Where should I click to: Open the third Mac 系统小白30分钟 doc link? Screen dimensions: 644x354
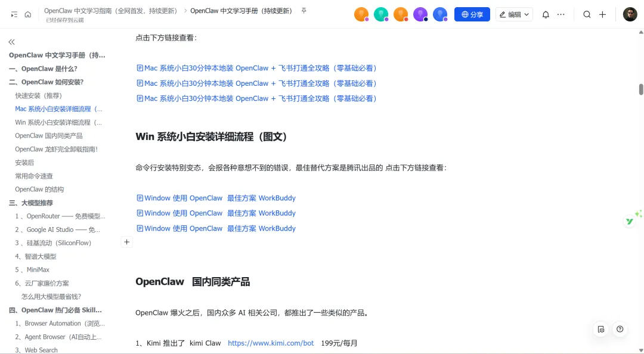coord(256,98)
